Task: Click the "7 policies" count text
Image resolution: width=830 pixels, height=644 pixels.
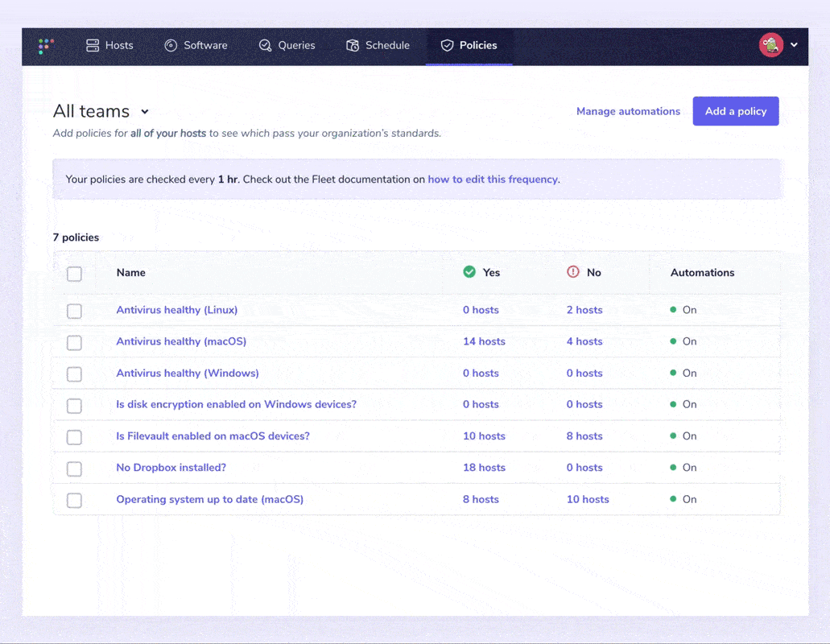Action: click(x=76, y=237)
